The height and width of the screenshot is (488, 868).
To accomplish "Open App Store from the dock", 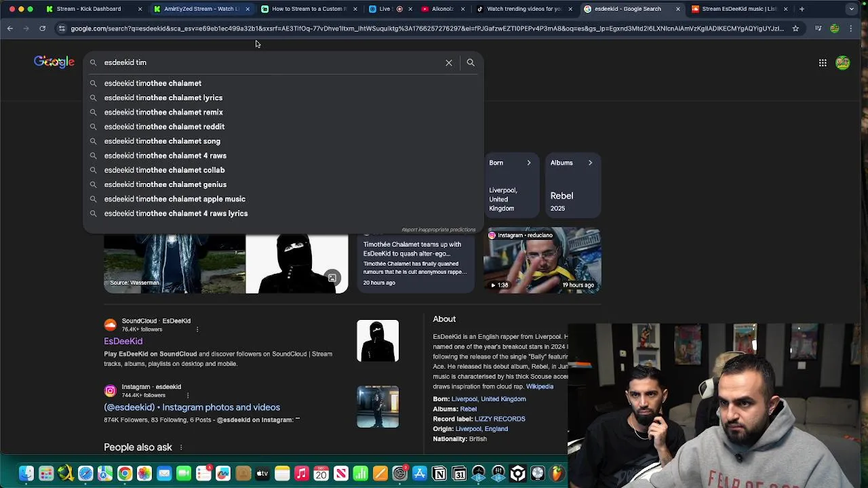I will coord(420,473).
